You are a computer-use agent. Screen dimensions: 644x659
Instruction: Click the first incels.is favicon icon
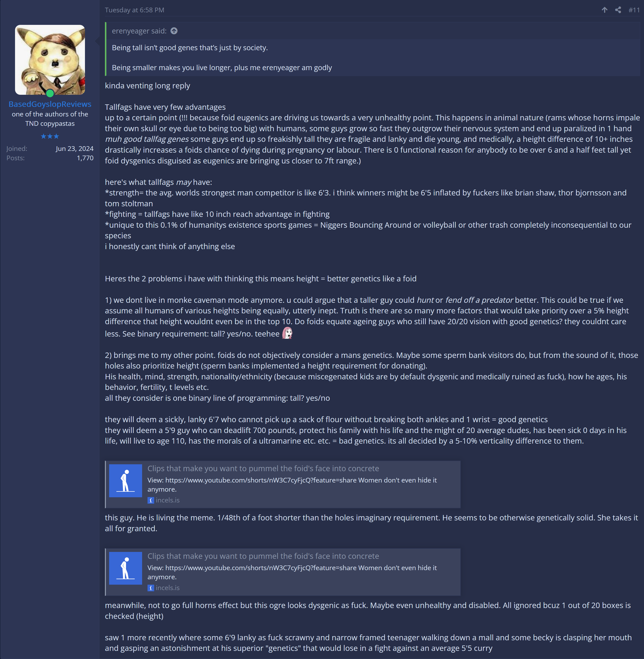coord(151,500)
